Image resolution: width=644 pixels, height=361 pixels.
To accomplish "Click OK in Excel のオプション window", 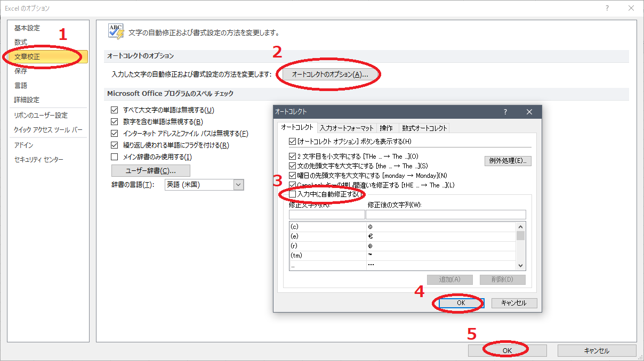I will 507,350.
